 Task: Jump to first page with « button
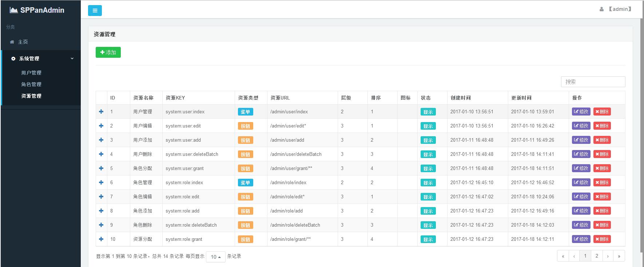563,256
